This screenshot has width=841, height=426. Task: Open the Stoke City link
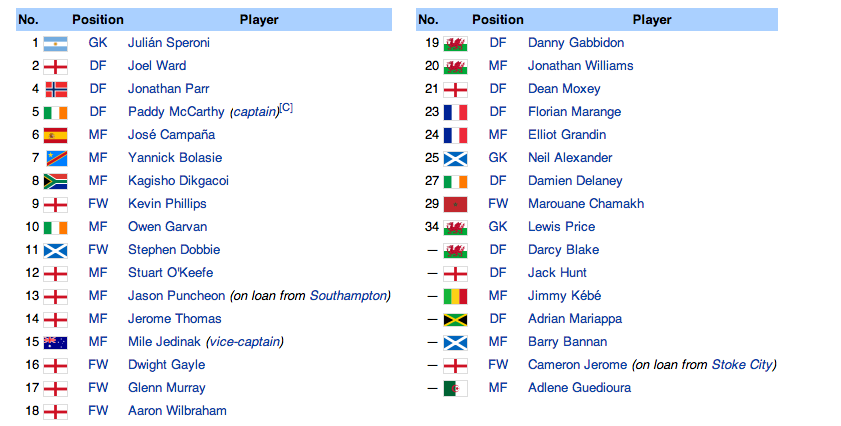point(742,365)
